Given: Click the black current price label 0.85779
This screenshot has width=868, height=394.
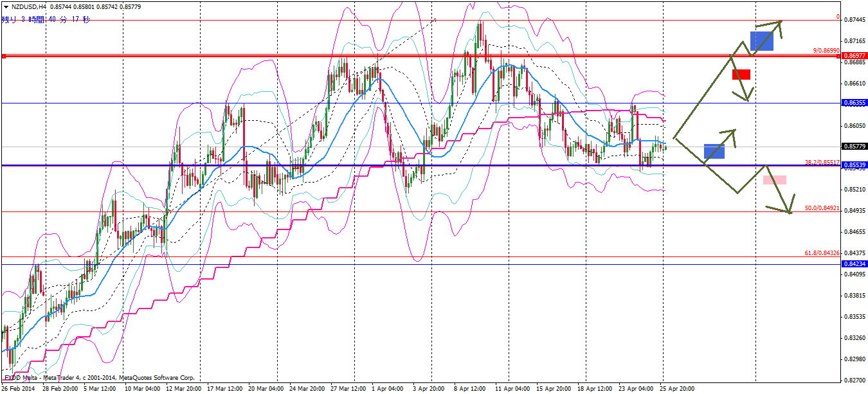Looking at the screenshot, I should (x=853, y=147).
